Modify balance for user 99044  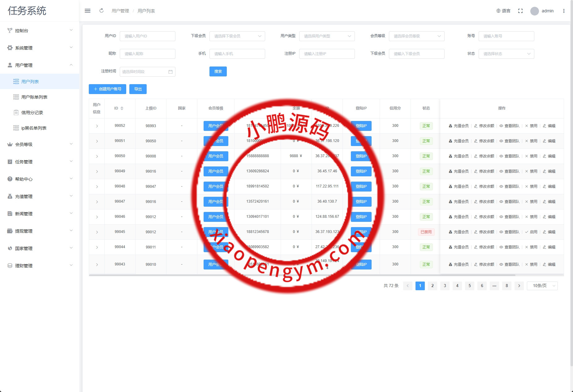pyautogui.click(x=484, y=247)
